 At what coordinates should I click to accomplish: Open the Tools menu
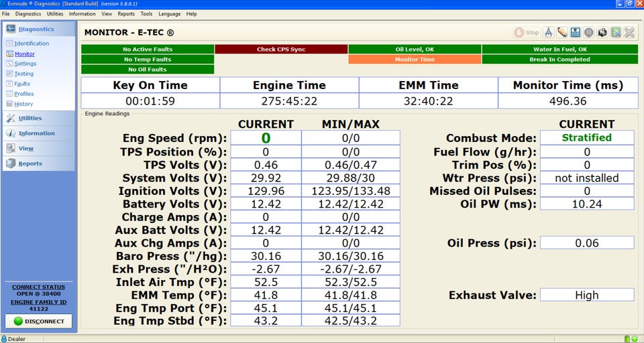point(147,14)
